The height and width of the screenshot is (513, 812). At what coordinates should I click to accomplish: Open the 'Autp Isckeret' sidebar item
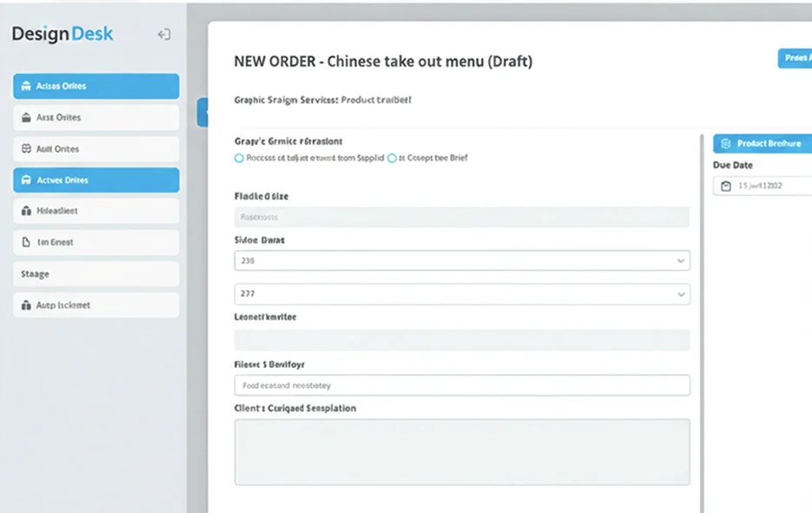(96, 305)
